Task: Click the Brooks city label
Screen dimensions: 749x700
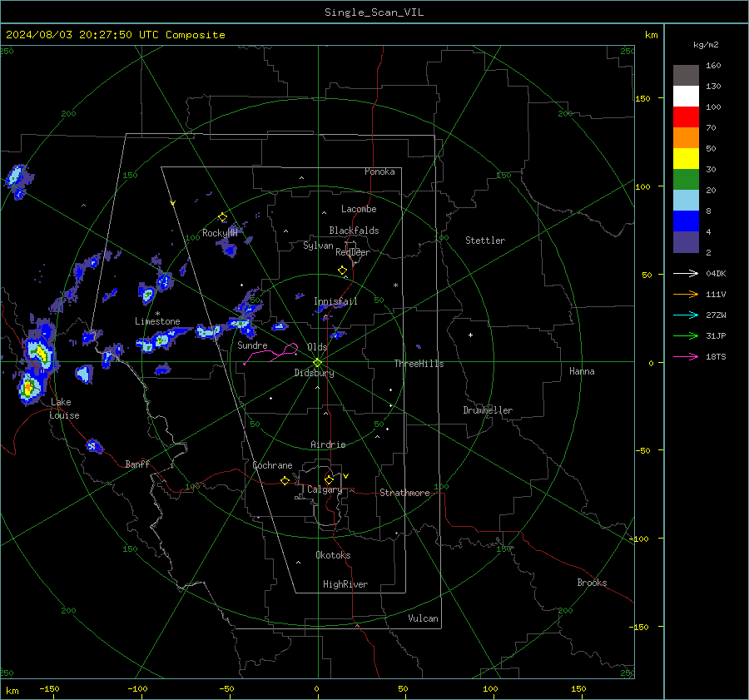Action: 592,583
